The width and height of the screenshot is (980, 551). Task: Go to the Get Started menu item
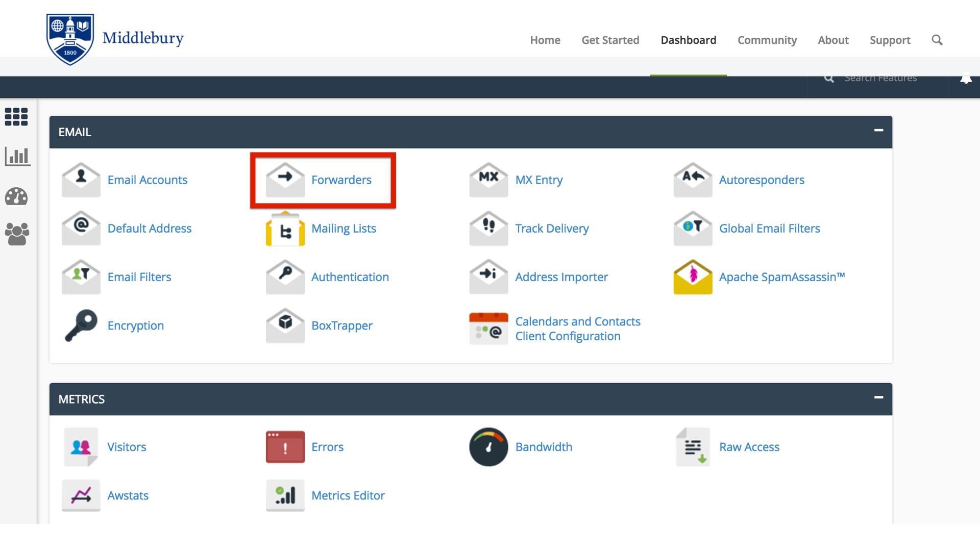610,40
